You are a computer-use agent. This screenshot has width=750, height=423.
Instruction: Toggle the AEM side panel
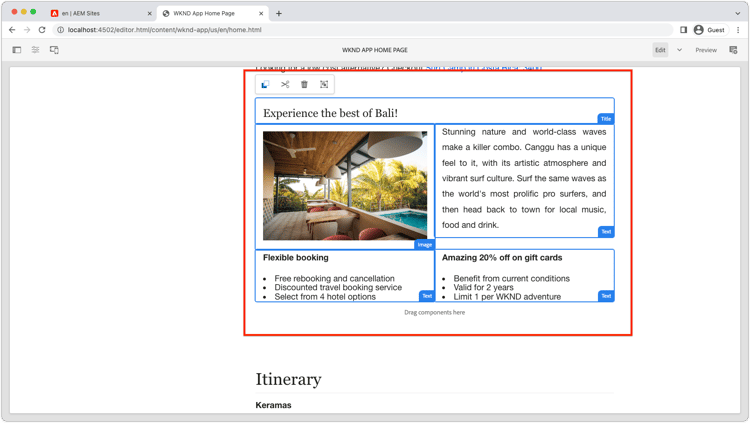(17, 50)
